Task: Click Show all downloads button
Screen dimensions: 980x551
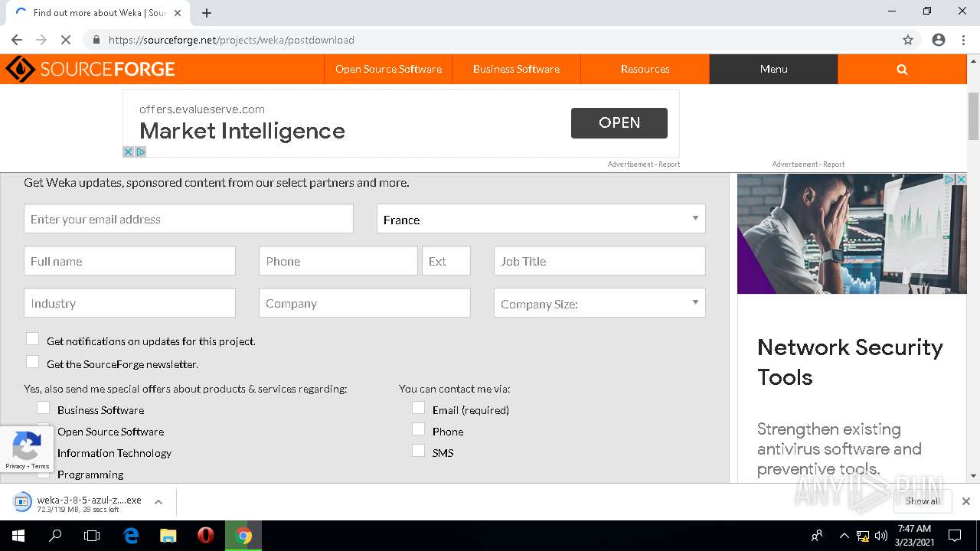Action: coord(923,501)
